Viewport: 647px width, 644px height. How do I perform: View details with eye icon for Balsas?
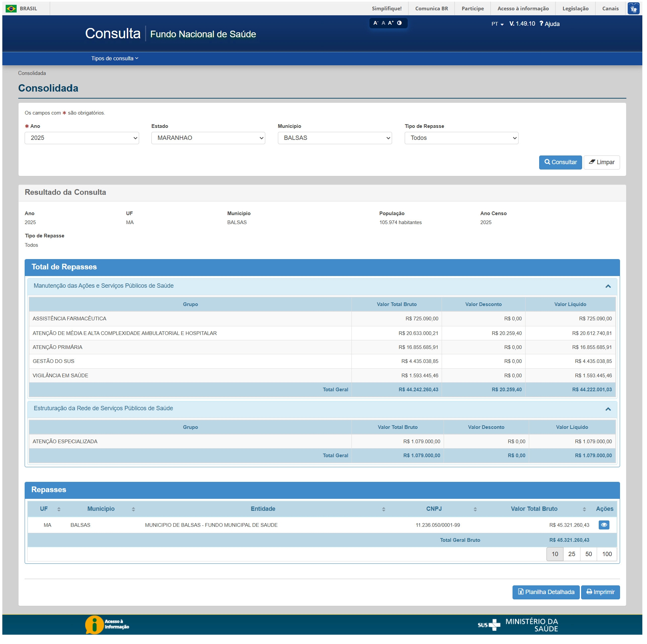[603, 525]
